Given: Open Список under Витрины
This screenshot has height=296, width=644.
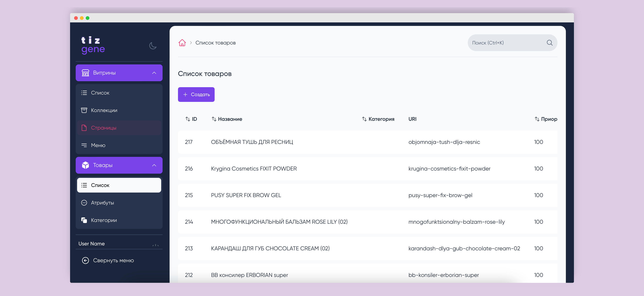Looking at the screenshot, I should tap(119, 93).
